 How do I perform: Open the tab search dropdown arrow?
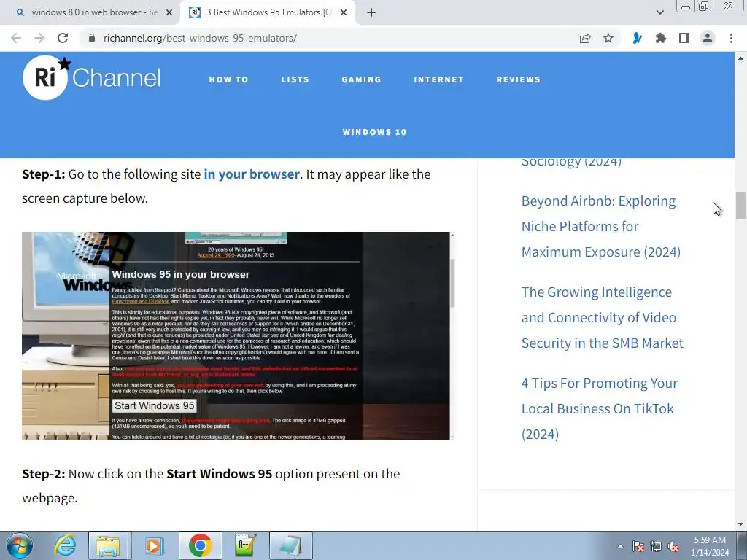(659, 12)
